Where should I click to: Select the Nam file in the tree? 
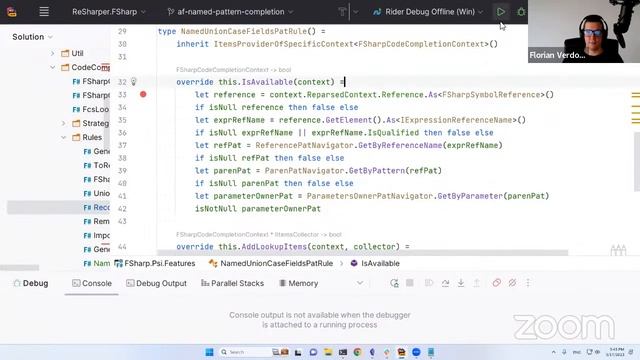click(97, 263)
